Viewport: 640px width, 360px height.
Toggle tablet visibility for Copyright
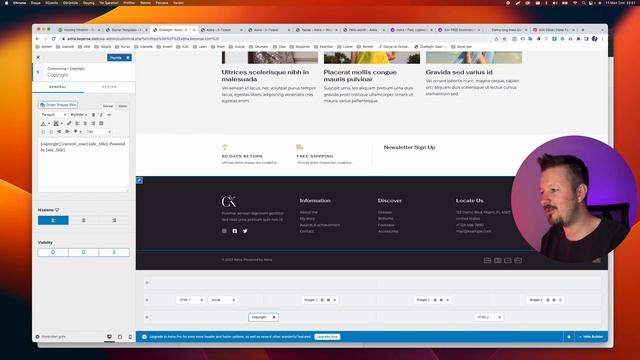[x=84, y=252]
